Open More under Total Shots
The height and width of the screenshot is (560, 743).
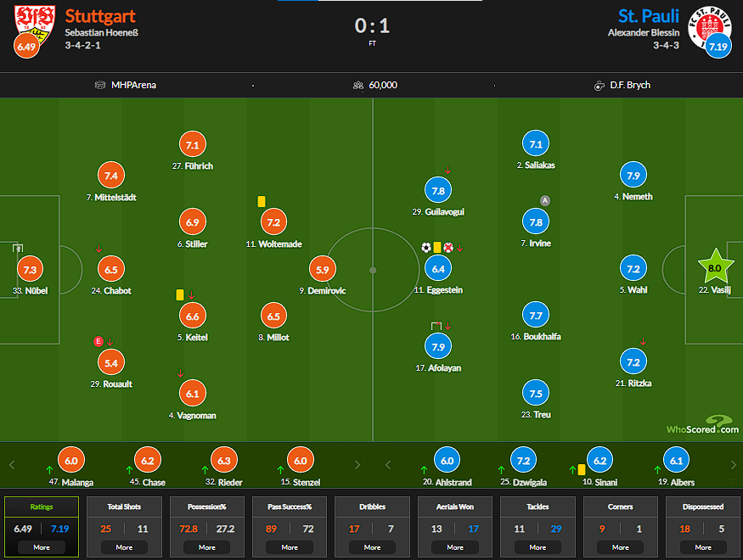click(124, 547)
